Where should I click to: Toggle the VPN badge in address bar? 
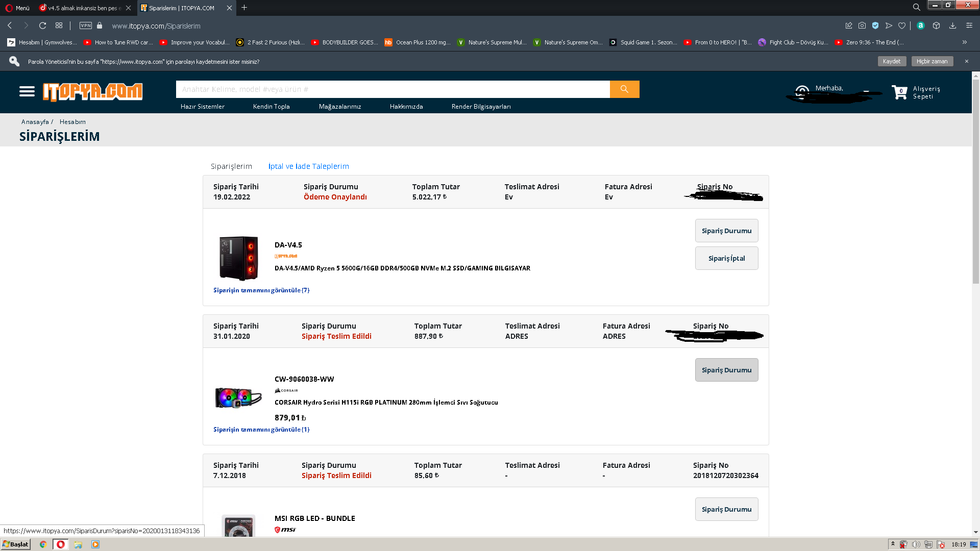[86, 26]
